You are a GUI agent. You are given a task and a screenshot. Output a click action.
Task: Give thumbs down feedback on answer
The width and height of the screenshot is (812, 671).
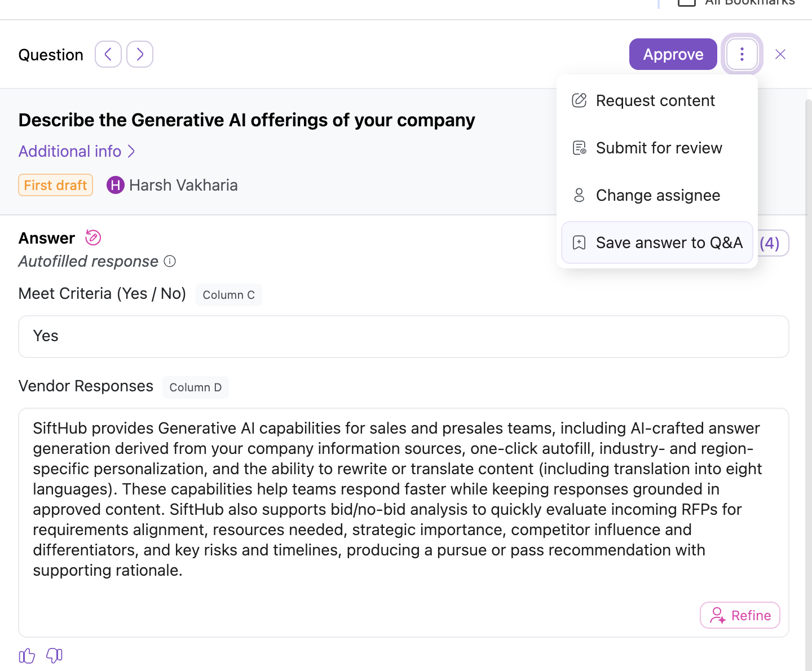point(54,656)
